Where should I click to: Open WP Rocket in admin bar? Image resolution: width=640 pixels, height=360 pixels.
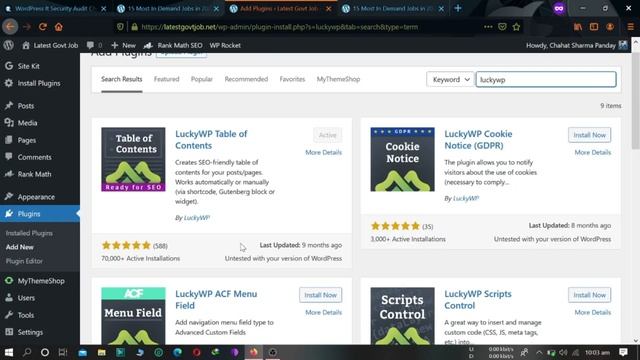pyautogui.click(x=225, y=45)
